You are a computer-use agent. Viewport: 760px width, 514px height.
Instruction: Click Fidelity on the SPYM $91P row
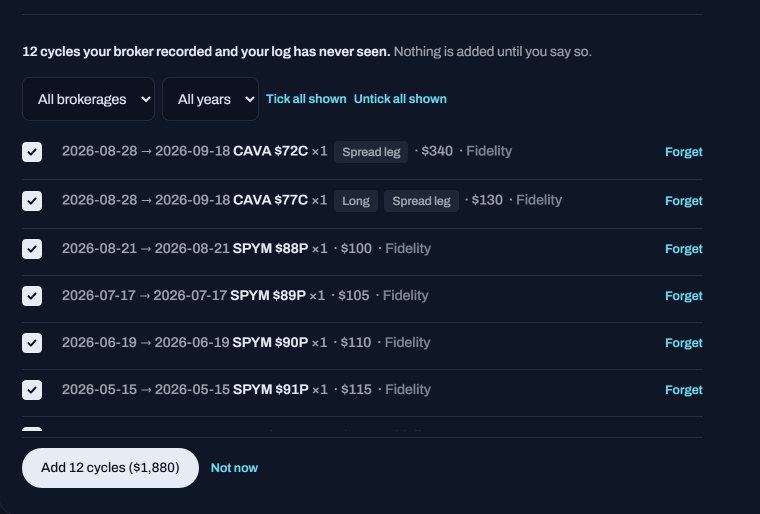408,389
